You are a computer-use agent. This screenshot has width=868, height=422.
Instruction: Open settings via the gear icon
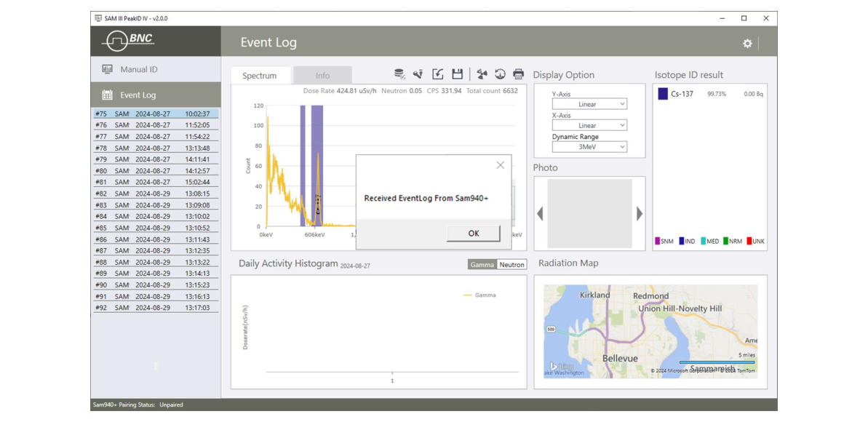747,43
